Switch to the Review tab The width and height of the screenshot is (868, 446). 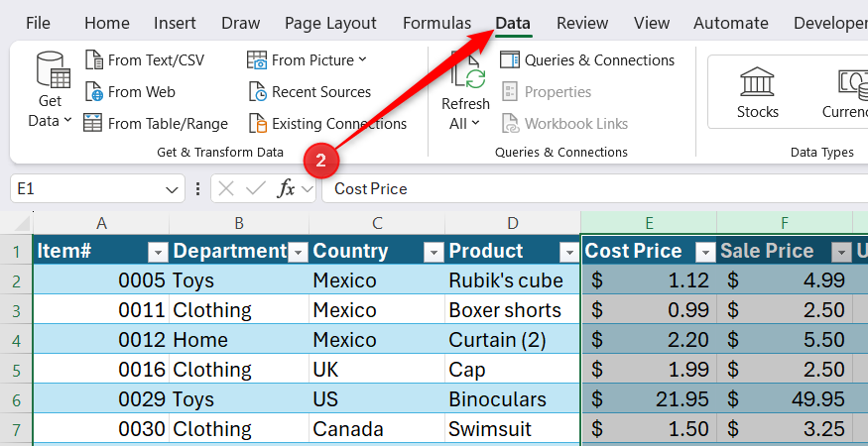582,23
